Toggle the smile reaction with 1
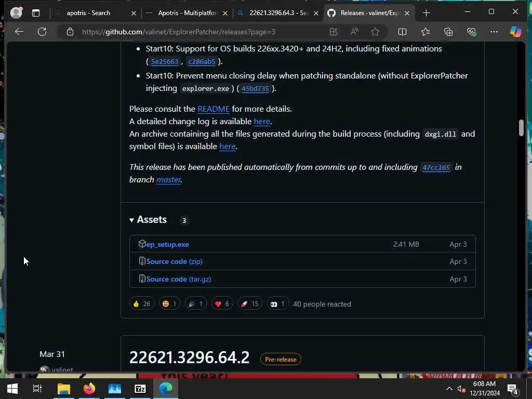Screen dimensions: 532x399 point(169,303)
